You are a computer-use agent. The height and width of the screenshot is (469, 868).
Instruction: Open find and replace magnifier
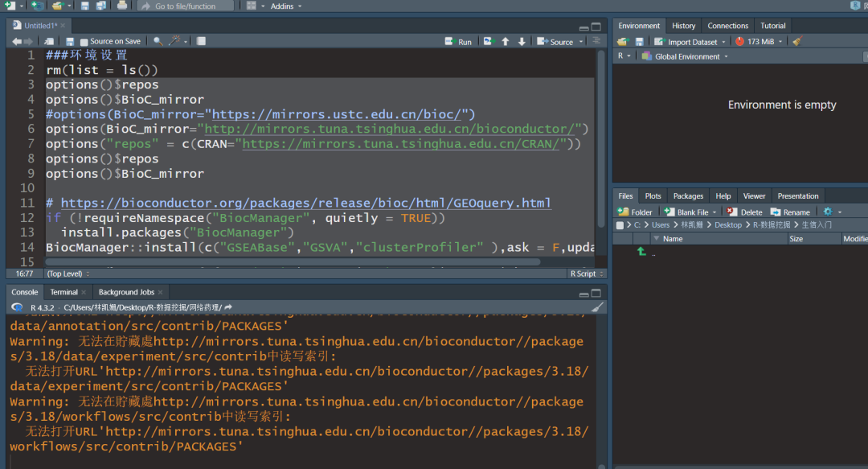(158, 41)
